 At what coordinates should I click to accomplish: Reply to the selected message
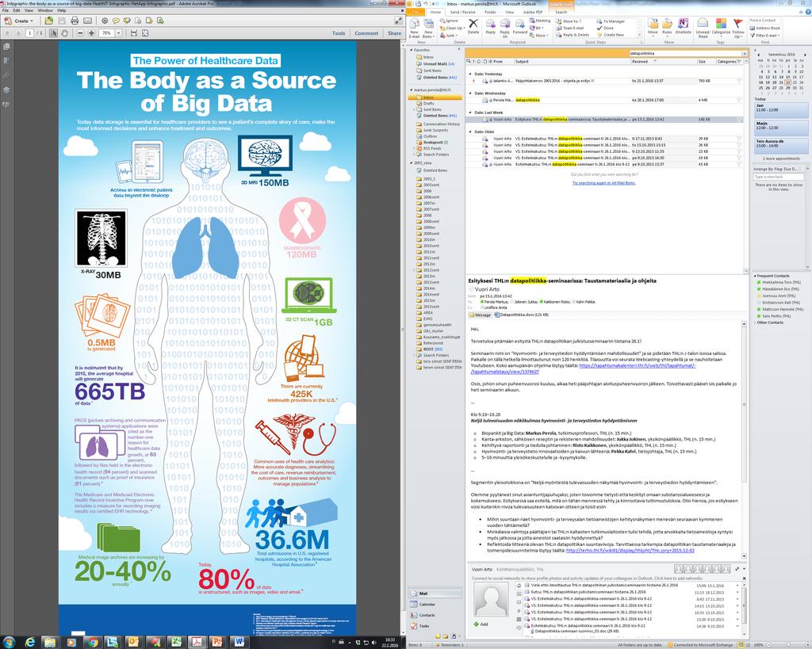490,26
